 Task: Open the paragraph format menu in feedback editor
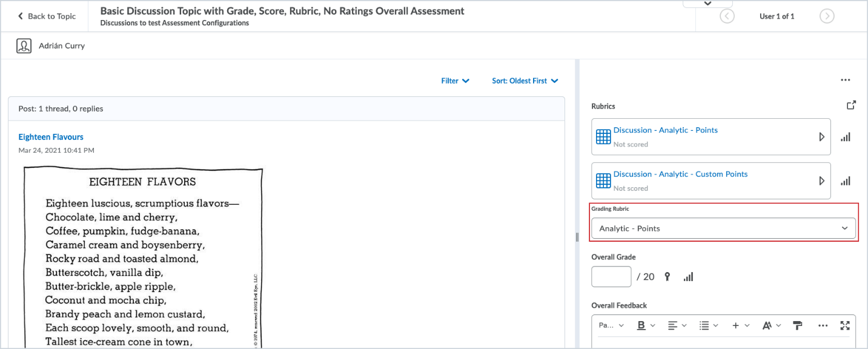click(611, 325)
